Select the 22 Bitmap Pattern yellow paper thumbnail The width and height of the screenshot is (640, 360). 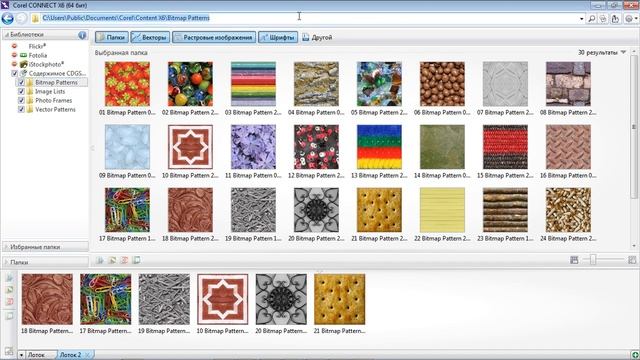pyautogui.click(x=442, y=210)
